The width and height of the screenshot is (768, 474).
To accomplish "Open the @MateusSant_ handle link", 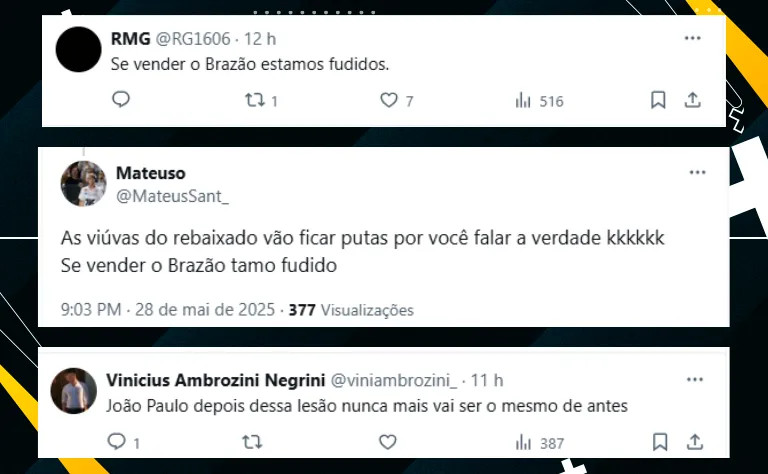I will pos(172,196).
